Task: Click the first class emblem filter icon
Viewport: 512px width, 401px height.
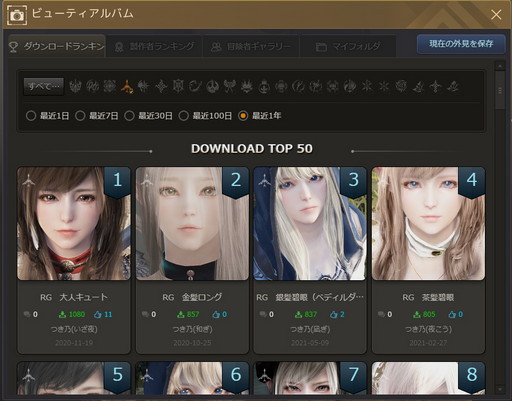Action: click(x=75, y=87)
